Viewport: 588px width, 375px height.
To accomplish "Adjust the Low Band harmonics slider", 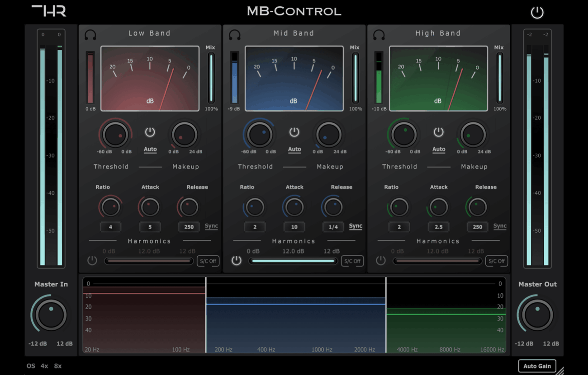I will (x=149, y=261).
